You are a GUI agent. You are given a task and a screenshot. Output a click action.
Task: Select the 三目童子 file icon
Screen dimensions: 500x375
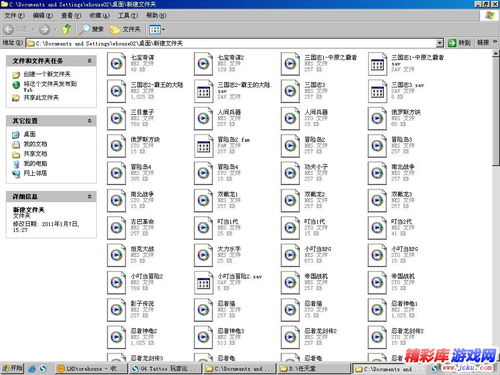pos(116,118)
